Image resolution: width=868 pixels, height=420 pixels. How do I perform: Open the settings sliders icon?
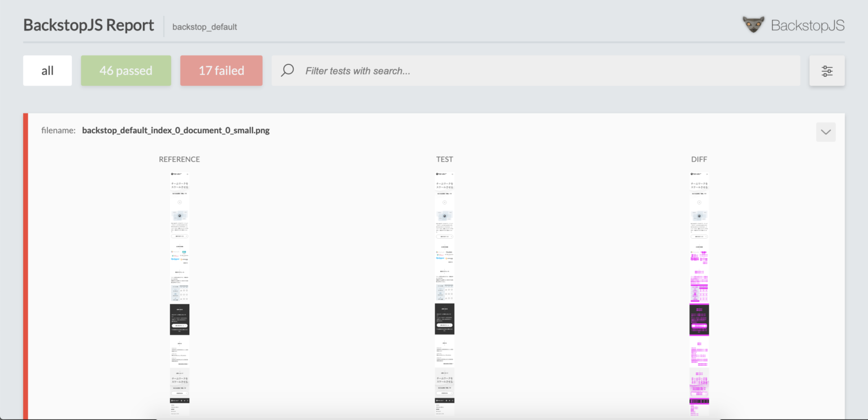point(827,71)
